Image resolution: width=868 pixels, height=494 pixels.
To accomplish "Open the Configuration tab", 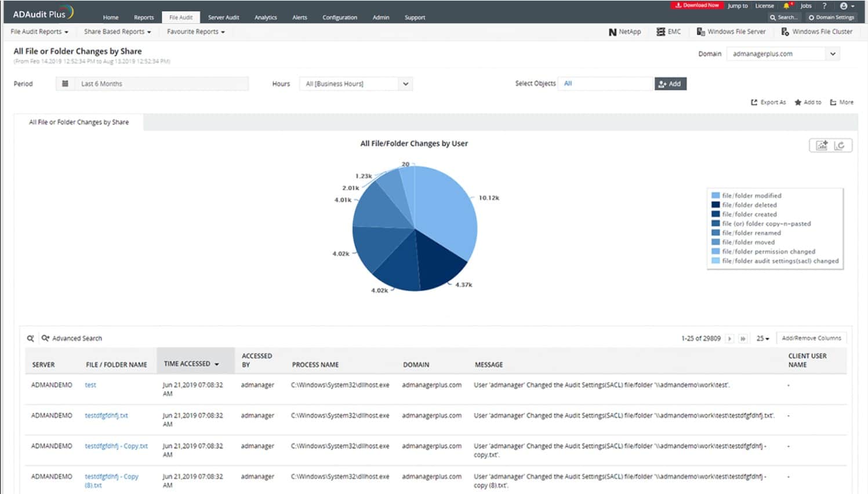I will pos(340,17).
